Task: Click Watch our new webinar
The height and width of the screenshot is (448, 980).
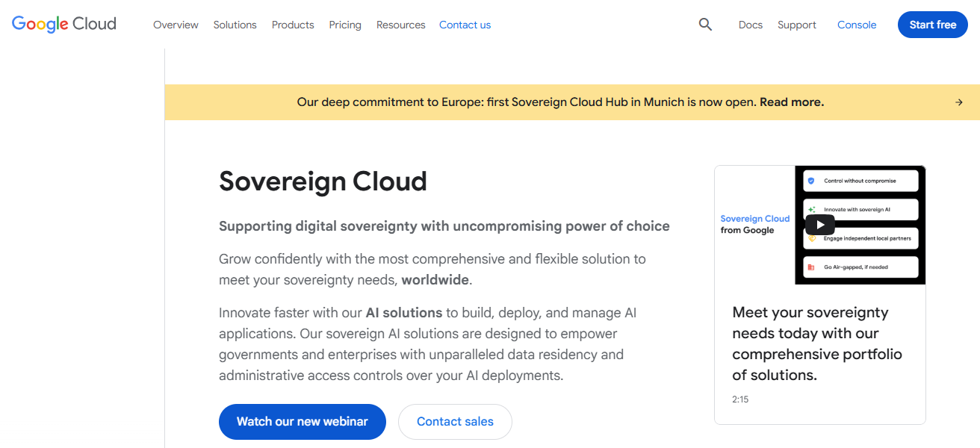Action: pyautogui.click(x=302, y=422)
